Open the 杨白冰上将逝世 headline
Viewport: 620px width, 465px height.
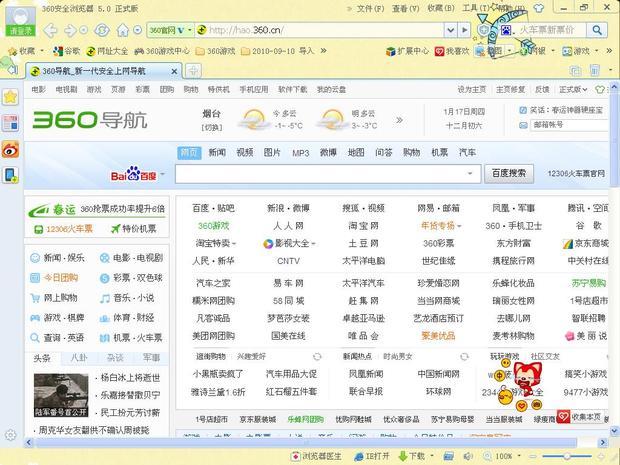(130, 378)
